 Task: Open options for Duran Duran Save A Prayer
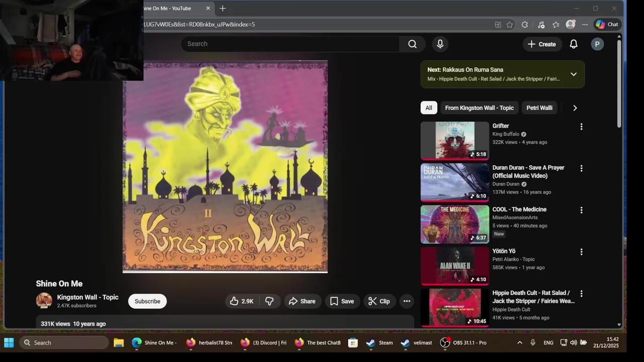pyautogui.click(x=581, y=168)
